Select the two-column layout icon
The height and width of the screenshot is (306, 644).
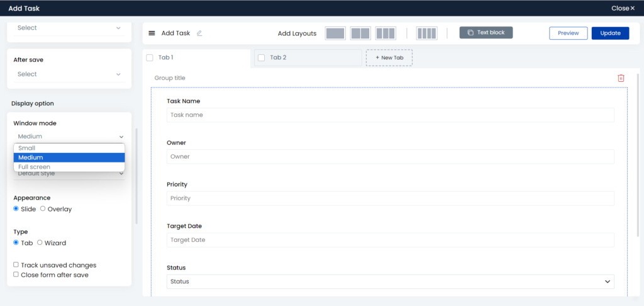pos(360,33)
